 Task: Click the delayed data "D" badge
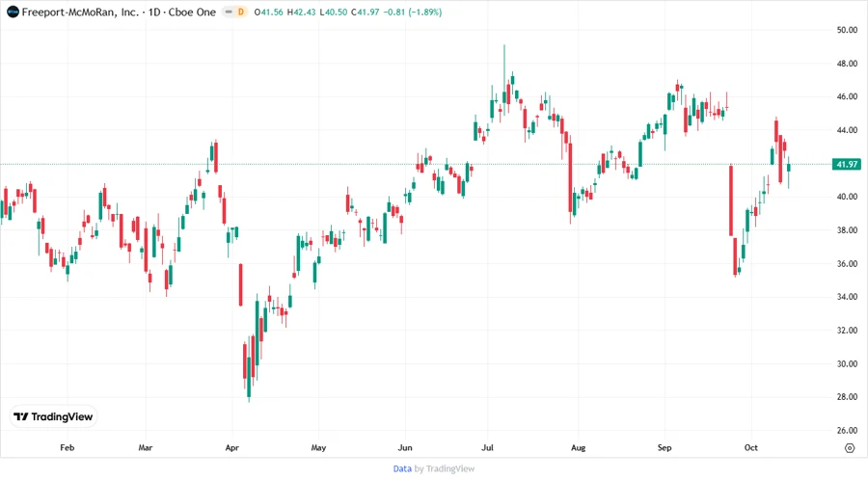(x=241, y=10)
